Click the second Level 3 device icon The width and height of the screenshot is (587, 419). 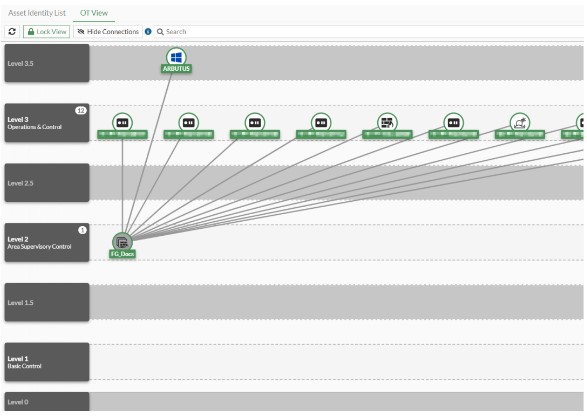coord(189,122)
